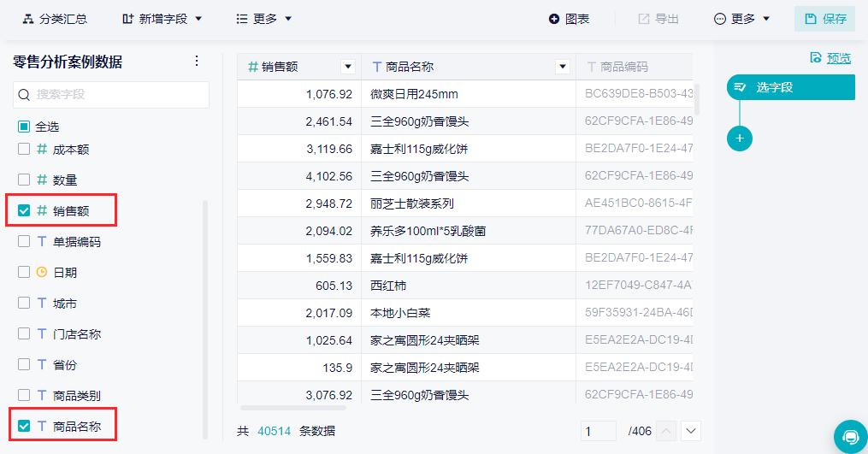Open the chat support bubble icon

(x=851, y=437)
